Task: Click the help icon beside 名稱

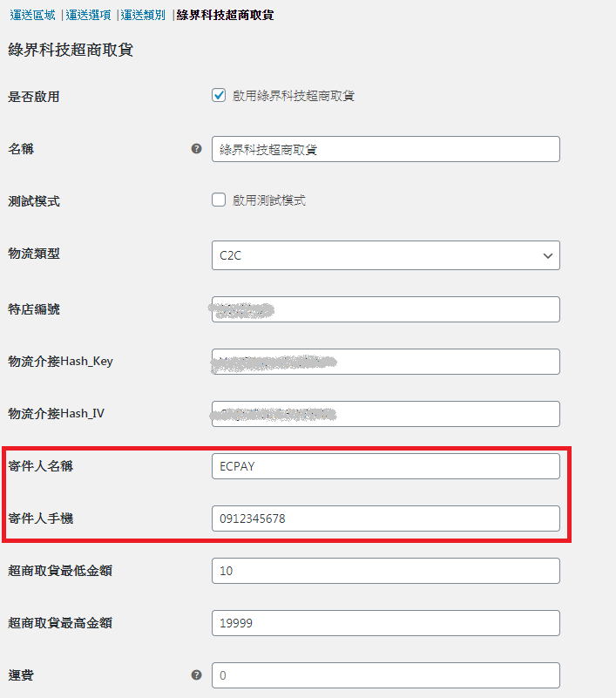Action: click(196, 149)
